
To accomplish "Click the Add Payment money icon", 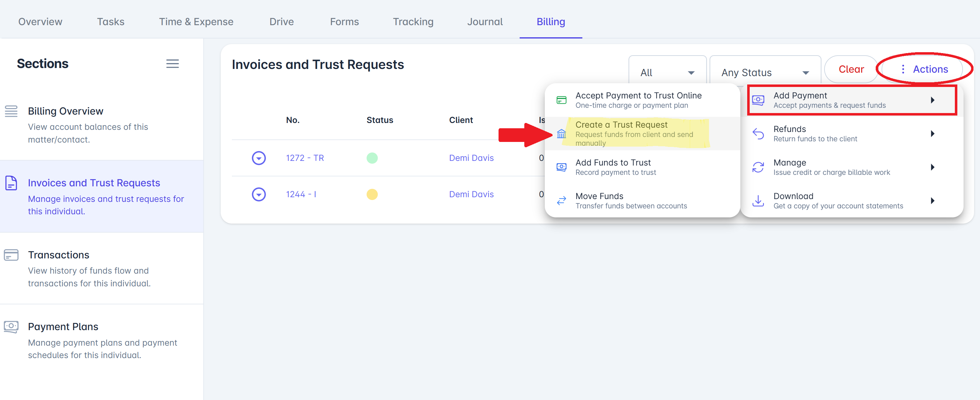I will [758, 100].
